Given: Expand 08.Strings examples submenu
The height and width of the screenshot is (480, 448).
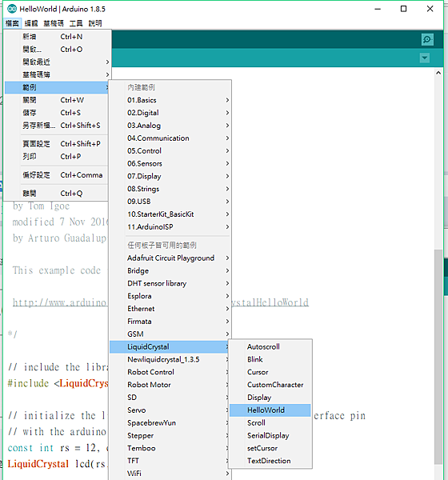Looking at the screenshot, I should [170, 189].
